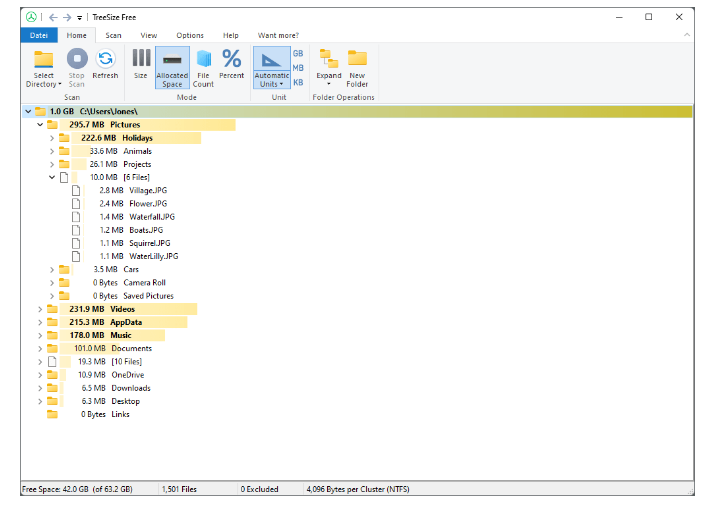Switch to Size display mode
The image size is (721, 507).
[x=141, y=59]
